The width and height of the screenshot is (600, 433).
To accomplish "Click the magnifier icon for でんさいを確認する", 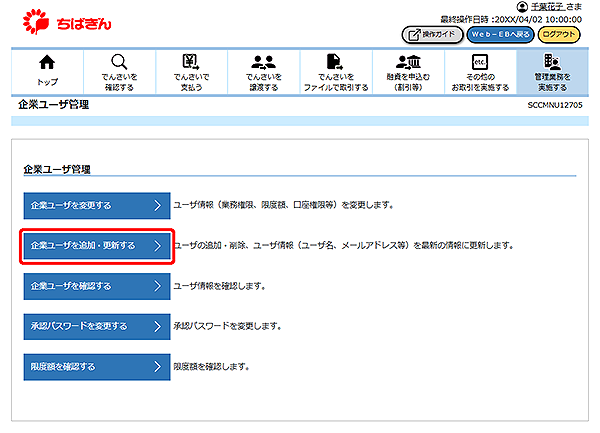I will (x=119, y=62).
